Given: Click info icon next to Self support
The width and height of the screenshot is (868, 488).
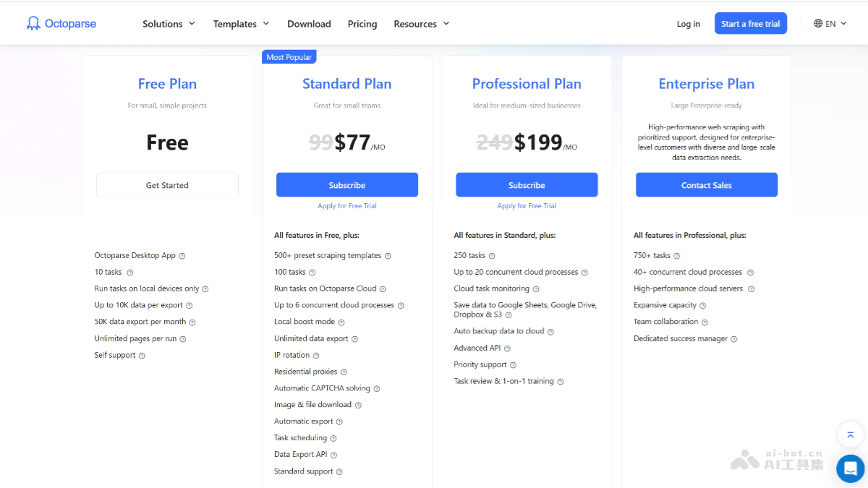Looking at the screenshot, I should [x=142, y=356].
